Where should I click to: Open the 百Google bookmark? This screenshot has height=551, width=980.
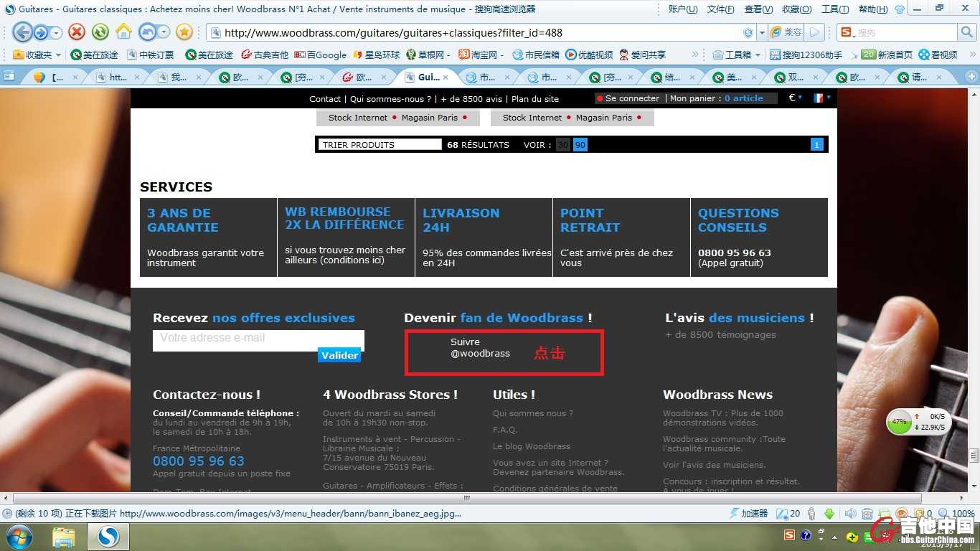[321, 55]
